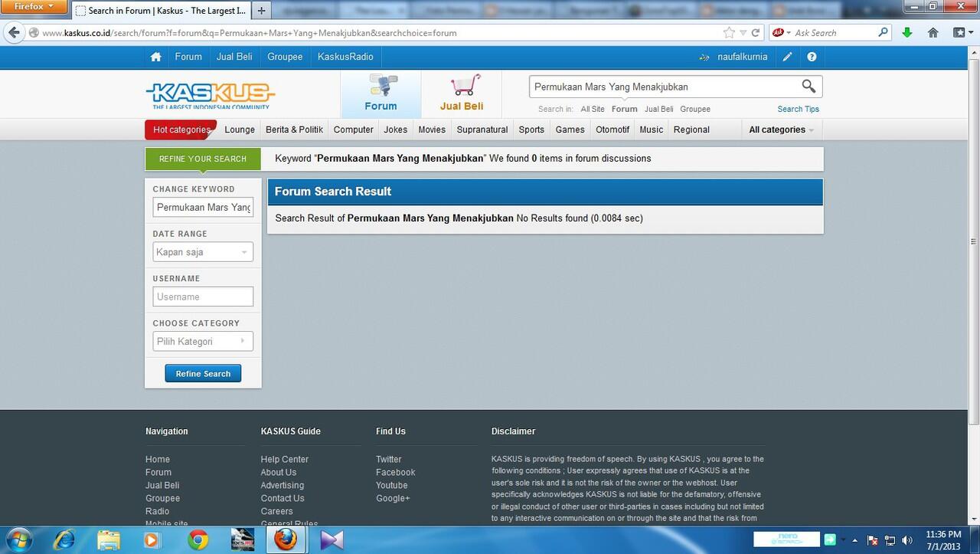
Task: Open Jual Beli in the top blue bar
Action: pyautogui.click(x=234, y=57)
